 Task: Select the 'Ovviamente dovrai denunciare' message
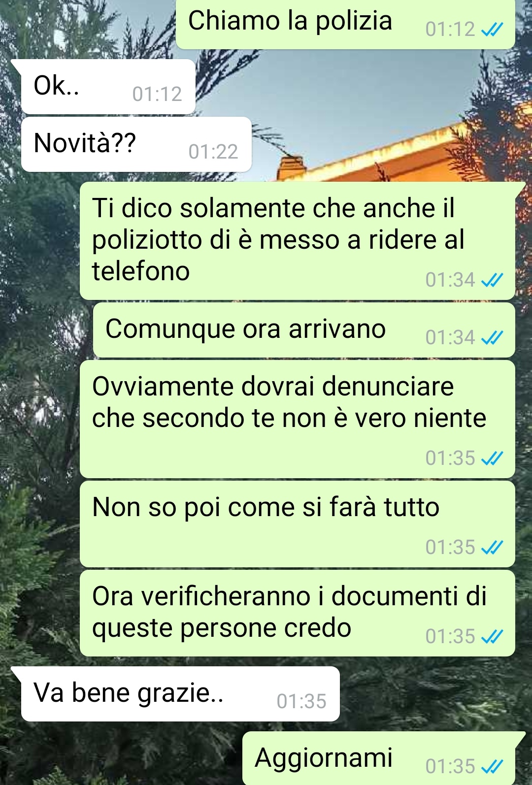pos(298,419)
